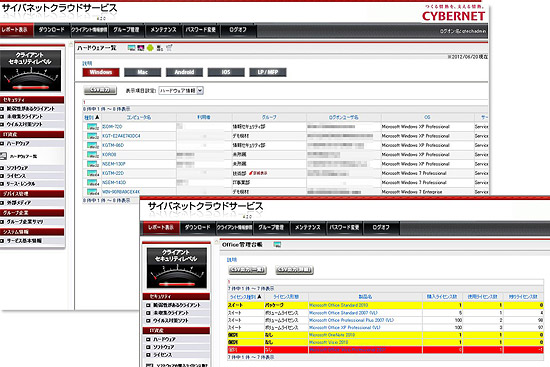Click the security level gauge in the hardware window
The width and height of the screenshot is (550, 367).
(x=31, y=71)
